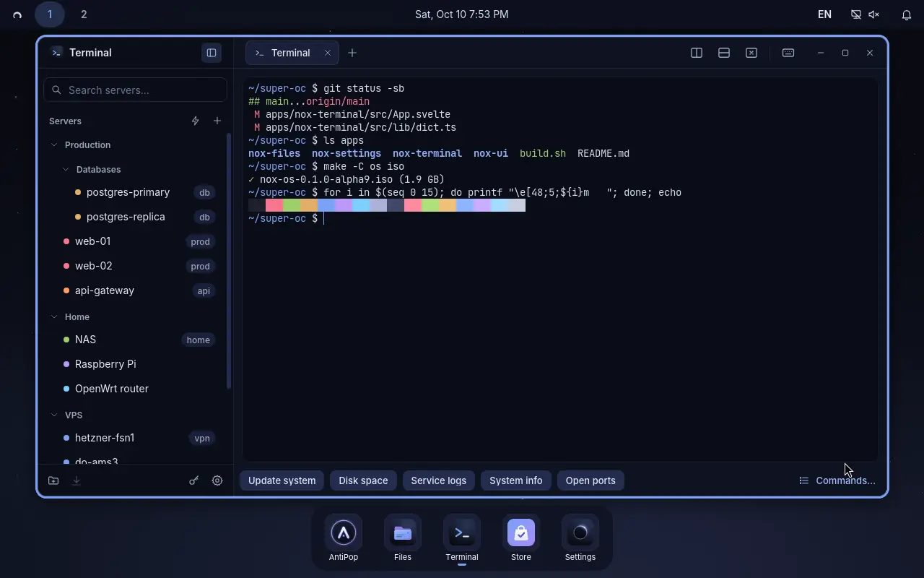The image size is (924, 578).
Task: Click the README.md filename in terminal output
Action: click(603, 153)
